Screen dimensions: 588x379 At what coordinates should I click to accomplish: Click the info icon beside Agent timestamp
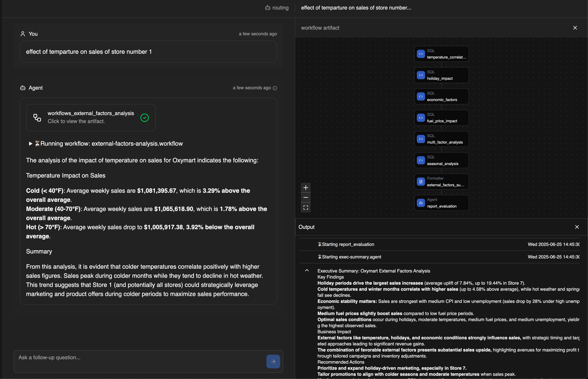pyautogui.click(x=275, y=88)
